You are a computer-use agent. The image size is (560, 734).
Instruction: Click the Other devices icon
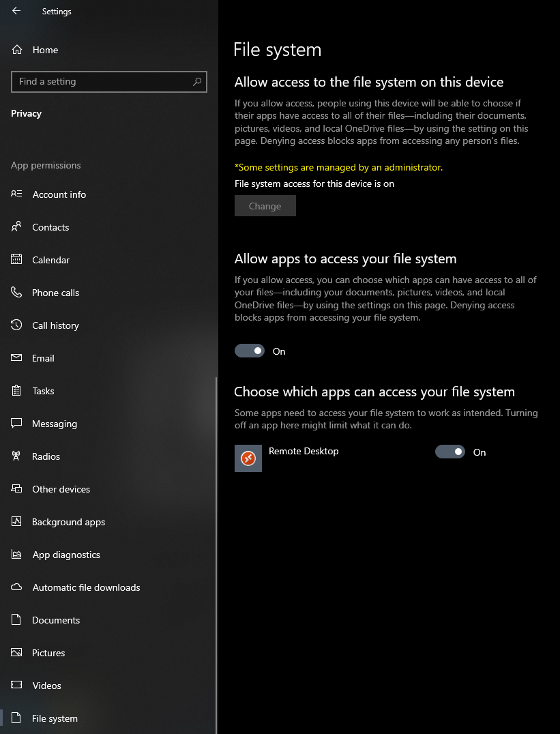(x=16, y=488)
